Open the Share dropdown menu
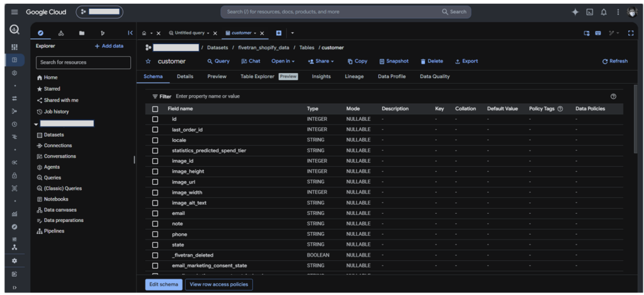Viewport: 644px width, 295px height. (x=320, y=61)
